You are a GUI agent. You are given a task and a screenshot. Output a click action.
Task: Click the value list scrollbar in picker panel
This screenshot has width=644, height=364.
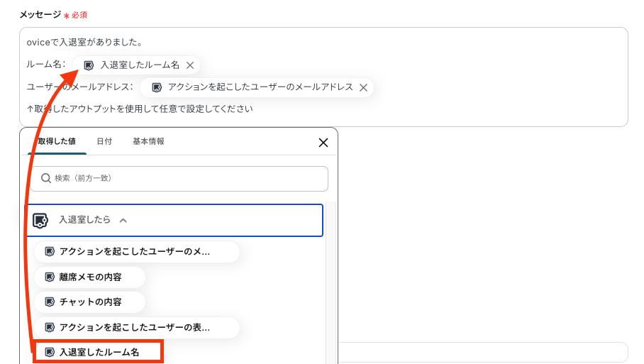pyautogui.click(x=331, y=282)
